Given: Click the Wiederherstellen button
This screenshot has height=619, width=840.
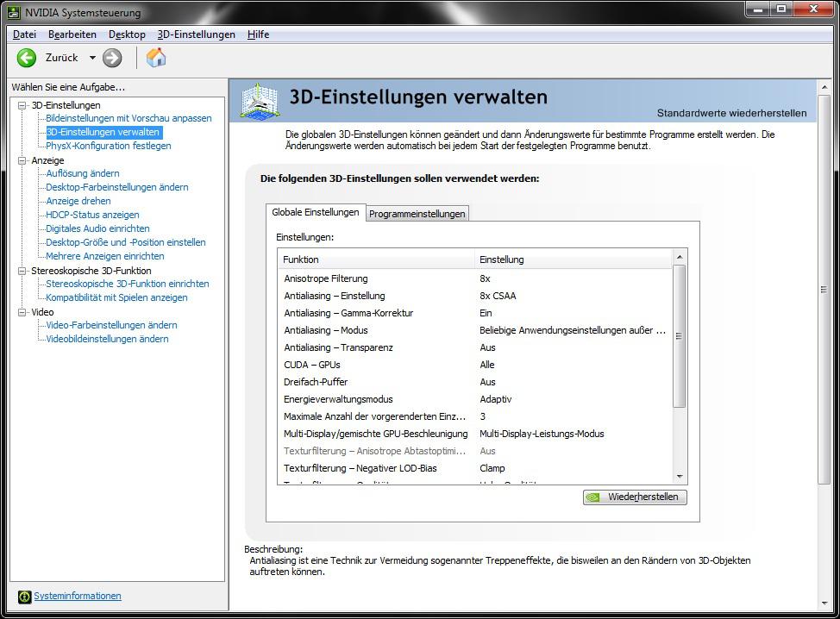Looking at the screenshot, I should (x=635, y=497).
